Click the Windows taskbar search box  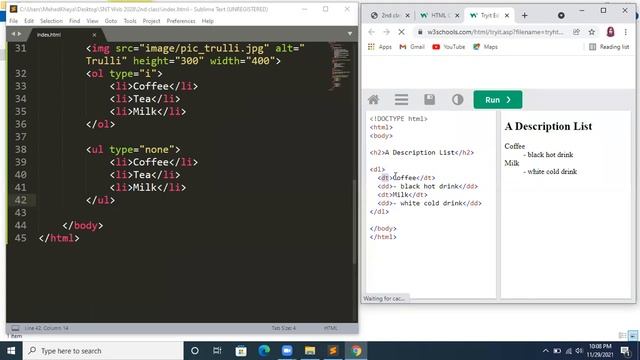(103, 351)
